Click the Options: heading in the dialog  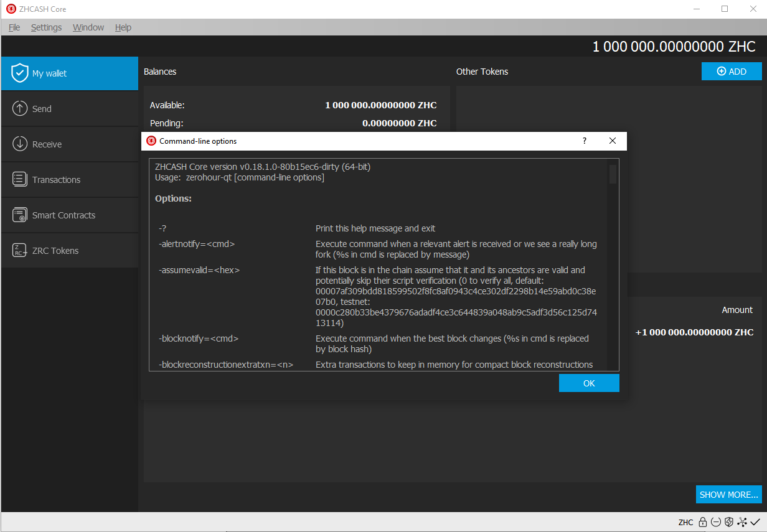pyautogui.click(x=173, y=198)
